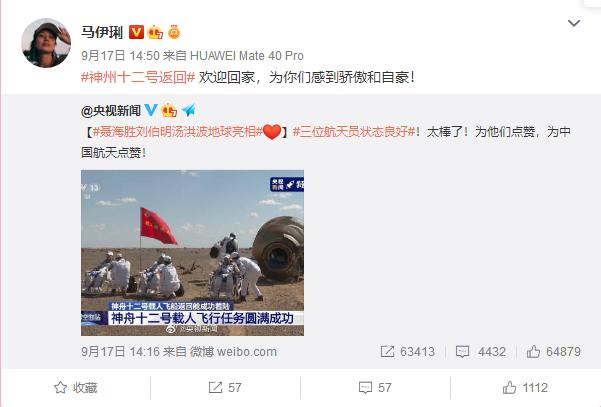Expand the 57 comments section
The image size is (601, 407).
375,388
